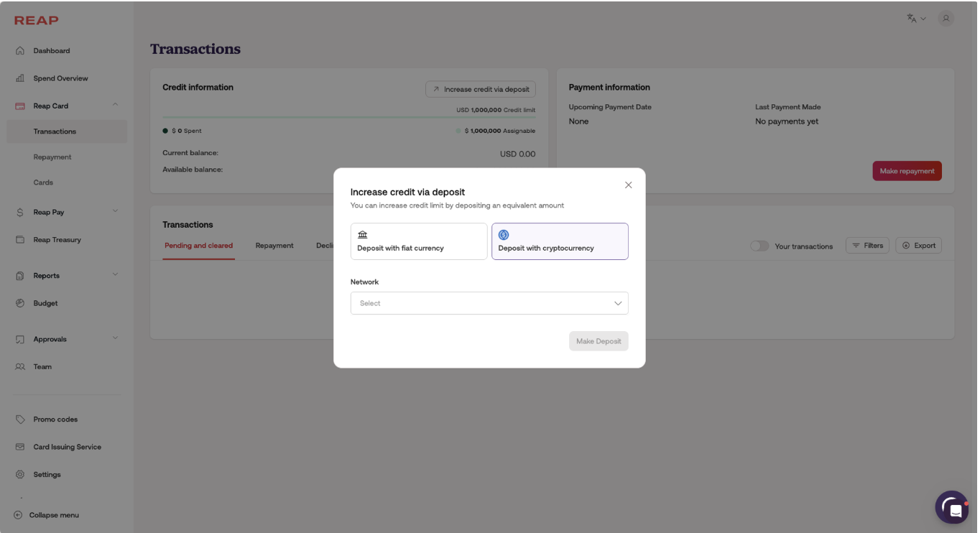Open the chat support widget

[x=952, y=507]
